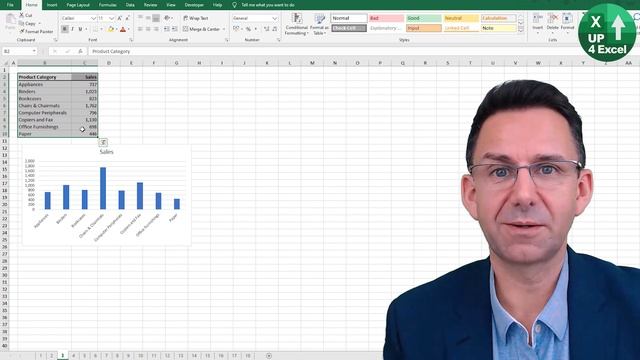Click the Accounting Number Format icon
Image resolution: width=640 pixels, height=360 pixels.
click(x=236, y=29)
